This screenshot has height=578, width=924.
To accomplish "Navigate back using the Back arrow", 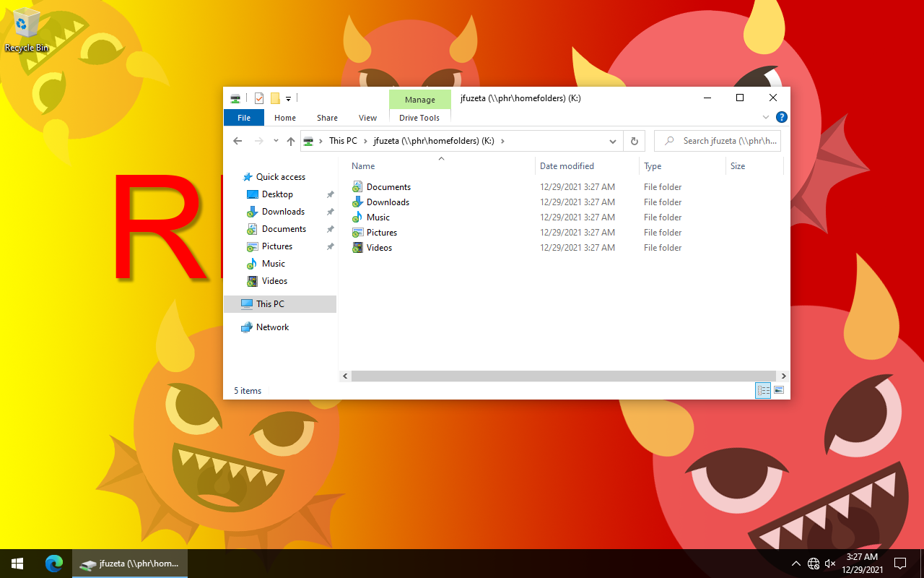I will click(237, 141).
